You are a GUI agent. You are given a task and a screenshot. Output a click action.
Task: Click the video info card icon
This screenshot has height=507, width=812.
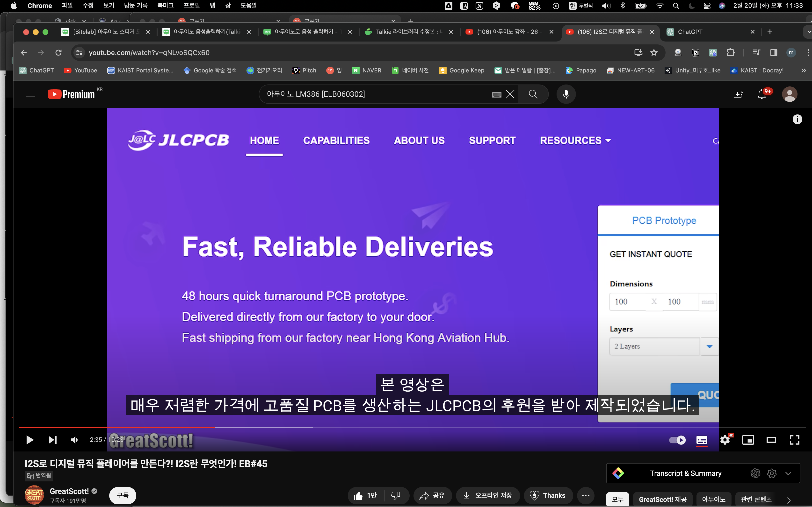coord(797,119)
